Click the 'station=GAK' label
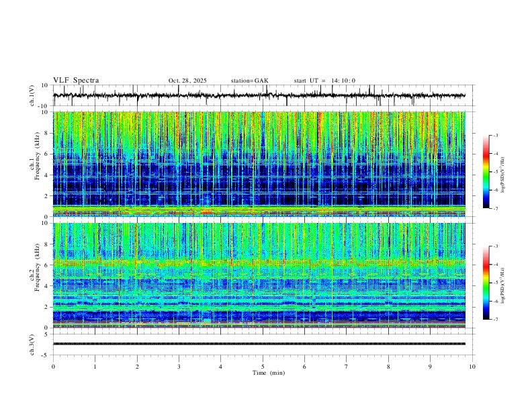This screenshot has width=532, height=411. [x=249, y=81]
